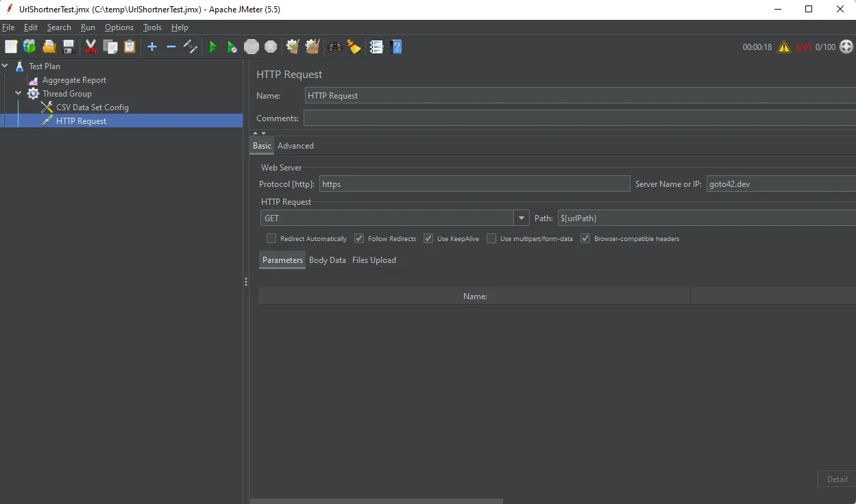Image resolution: width=856 pixels, height=504 pixels.
Task: Collapse the Thread Group tree expander
Action: click(19, 94)
